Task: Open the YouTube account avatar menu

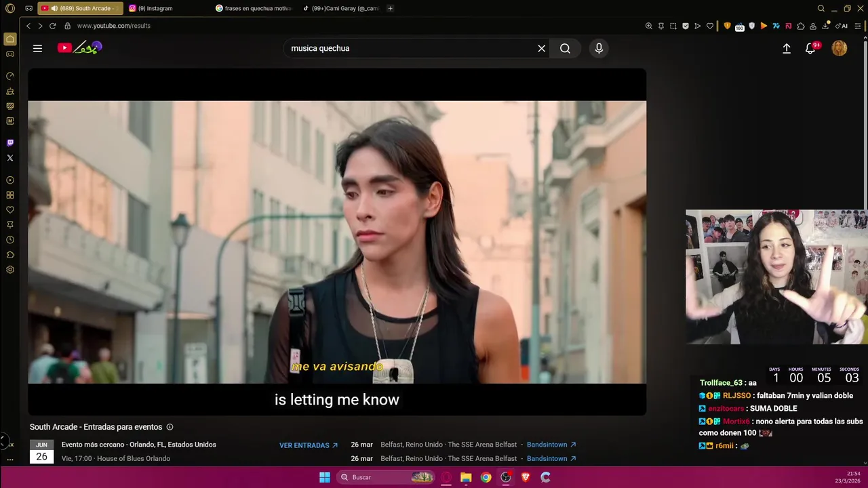Action: 840,48
